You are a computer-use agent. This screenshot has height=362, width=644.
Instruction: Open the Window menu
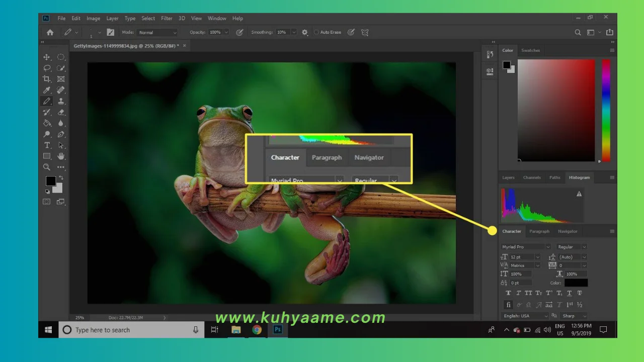(217, 18)
